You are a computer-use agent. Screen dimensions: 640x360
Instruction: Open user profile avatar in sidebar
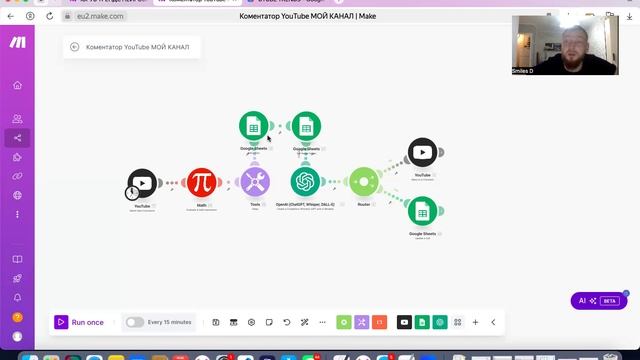coord(17,336)
